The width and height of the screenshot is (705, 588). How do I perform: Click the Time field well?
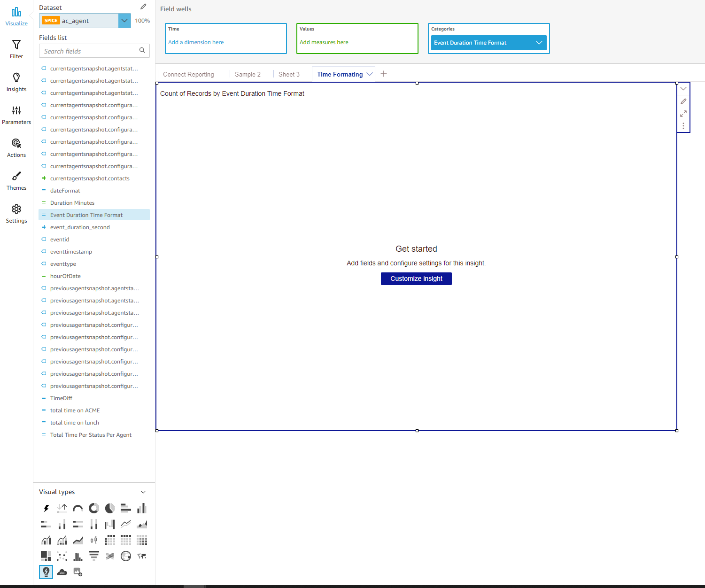(x=226, y=39)
